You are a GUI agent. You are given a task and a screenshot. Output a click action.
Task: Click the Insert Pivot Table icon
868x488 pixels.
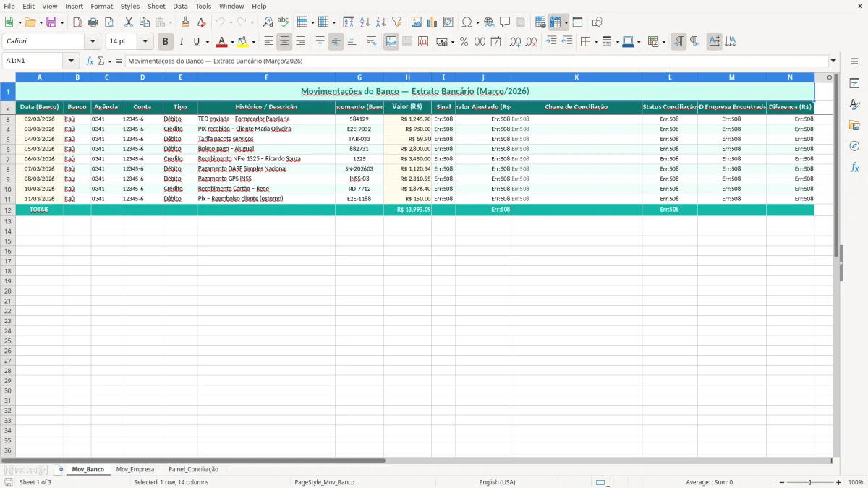[448, 22]
